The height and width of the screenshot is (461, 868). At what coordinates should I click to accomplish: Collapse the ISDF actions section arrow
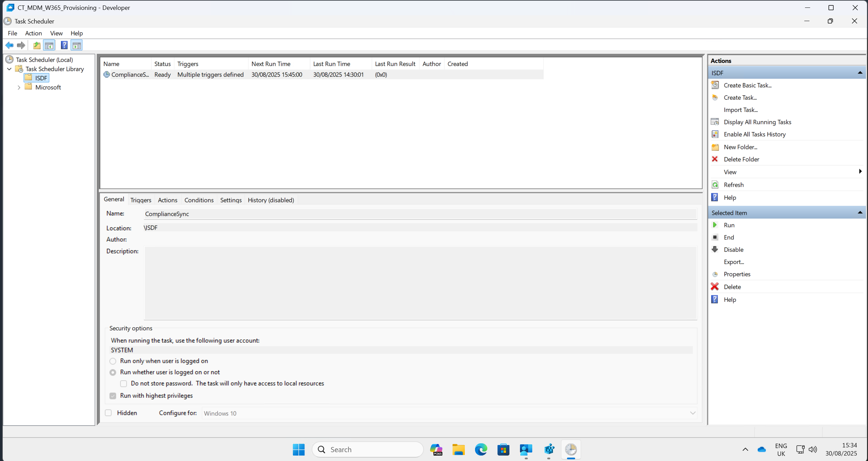pyautogui.click(x=860, y=73)
